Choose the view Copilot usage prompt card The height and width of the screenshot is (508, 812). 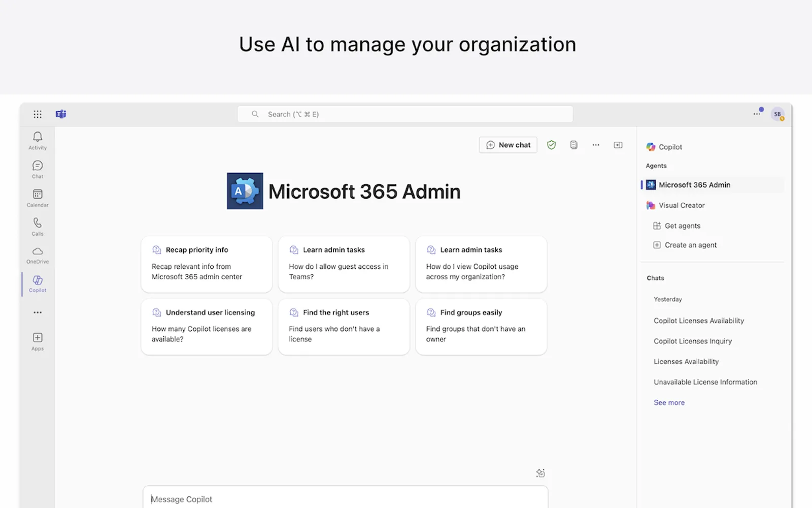pos(481,264)
